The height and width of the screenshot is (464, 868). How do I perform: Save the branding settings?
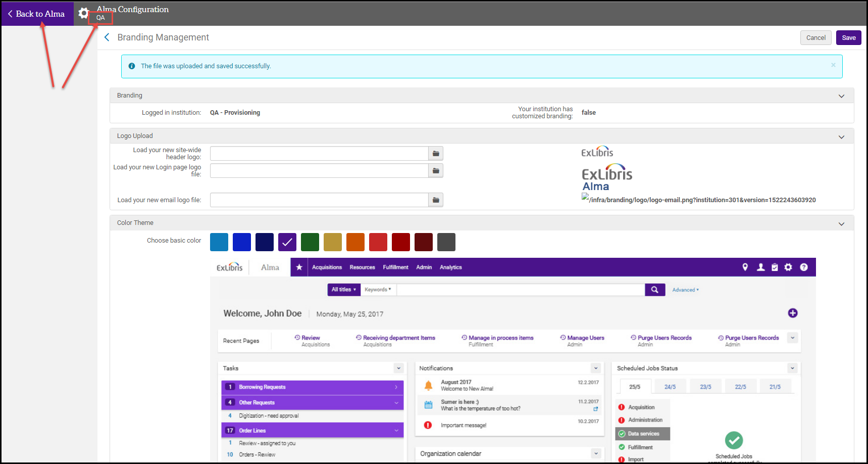point(849,38)
